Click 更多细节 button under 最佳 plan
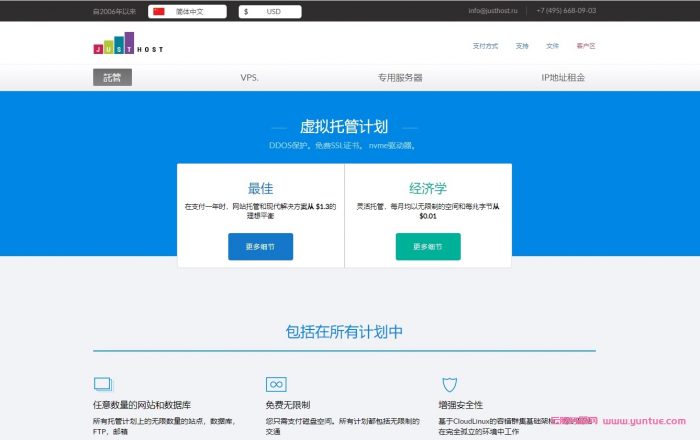The width and height of the screenshot is (700, 440). [260, 247]
